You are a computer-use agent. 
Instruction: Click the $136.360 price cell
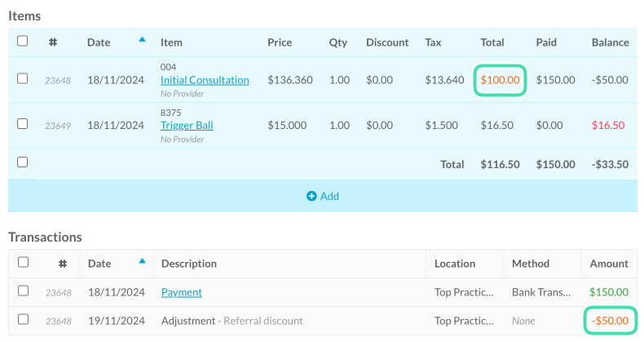[290, 80]
